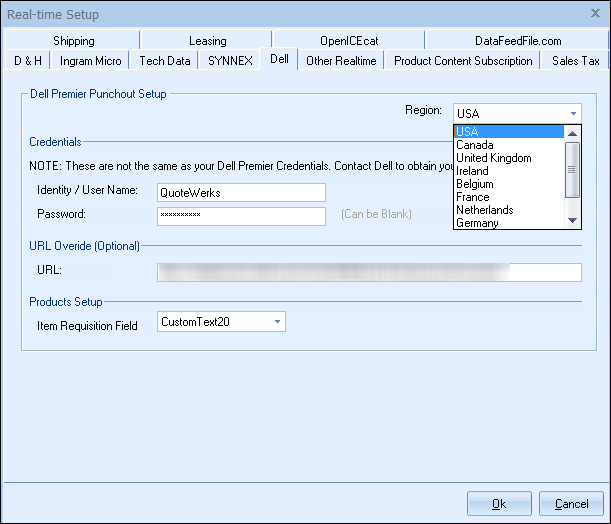This screenshot has width=611, height=524.
Task: Choose USA in the region list
Action: 509,132
